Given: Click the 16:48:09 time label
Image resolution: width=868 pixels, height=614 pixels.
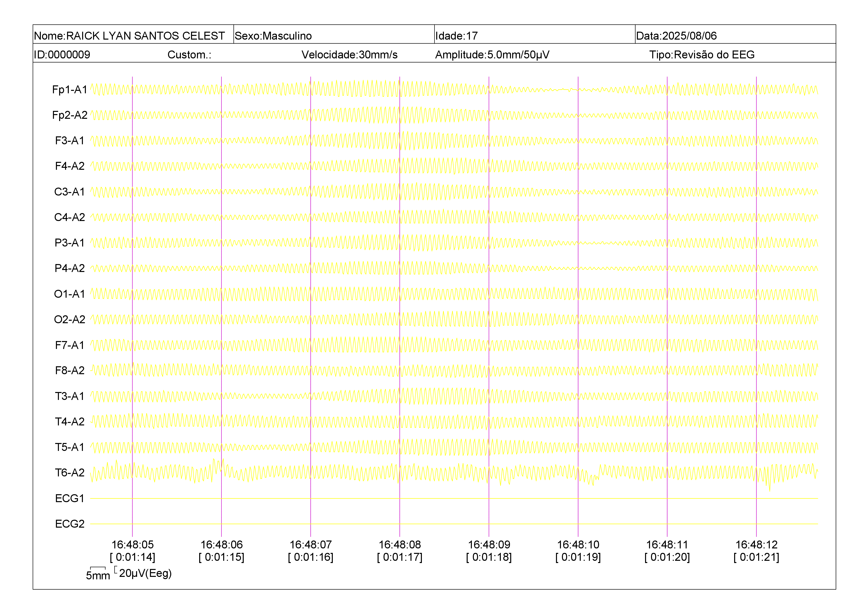Looking at the screenshot, I should point(489,544).
